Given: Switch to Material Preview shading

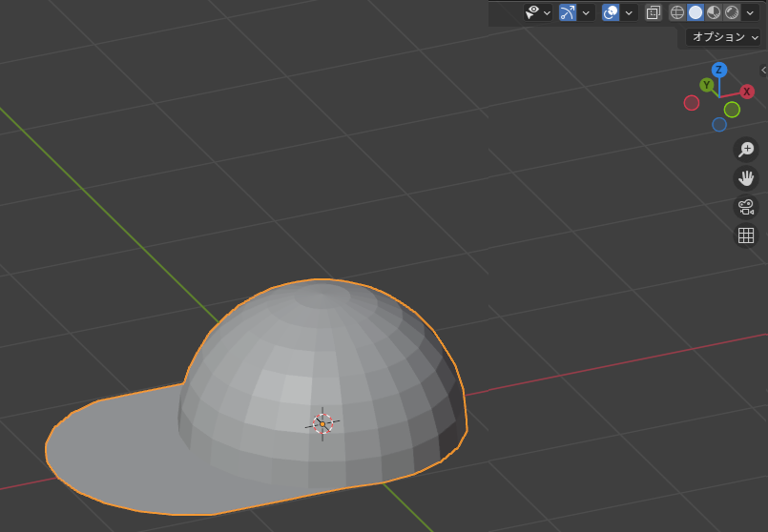Looking at the screenshot, I should pyautogui.click(x=714, y=12).
